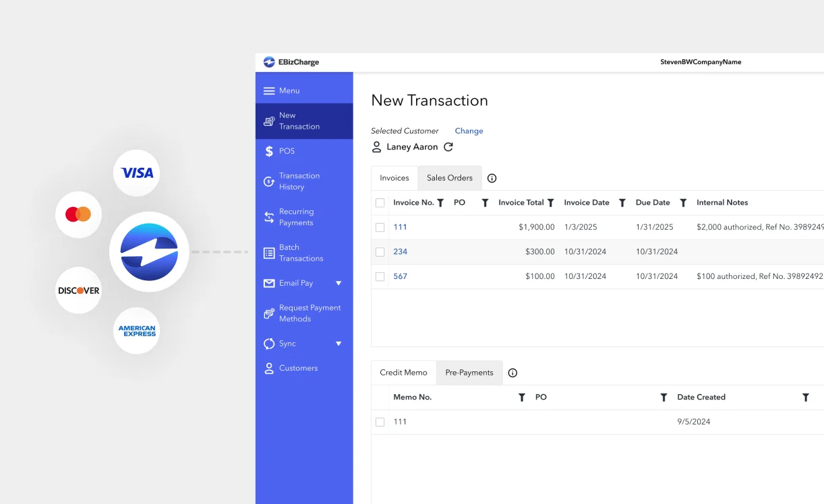Image resolution: width=824 pixels, height=504 pixels.
Task: Expand the Sync submenu arrow
Action: click(x=339, y=344)
